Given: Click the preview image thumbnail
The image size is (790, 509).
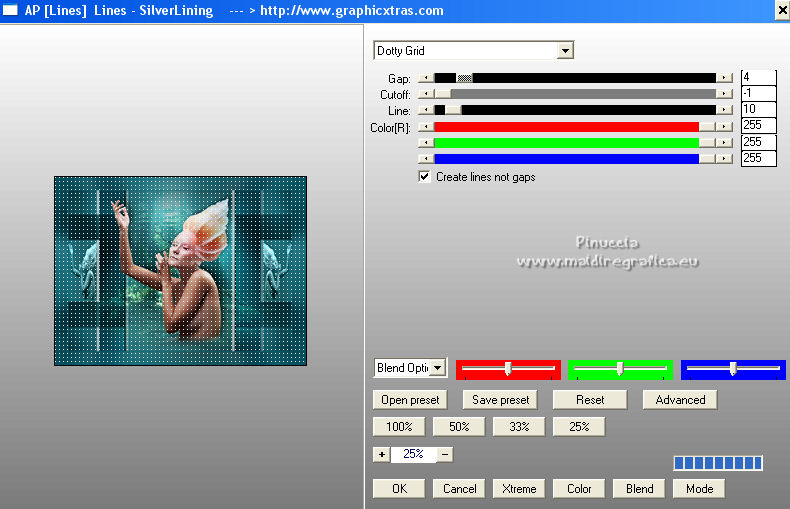Looking at the screenshot, I should 180,271.
